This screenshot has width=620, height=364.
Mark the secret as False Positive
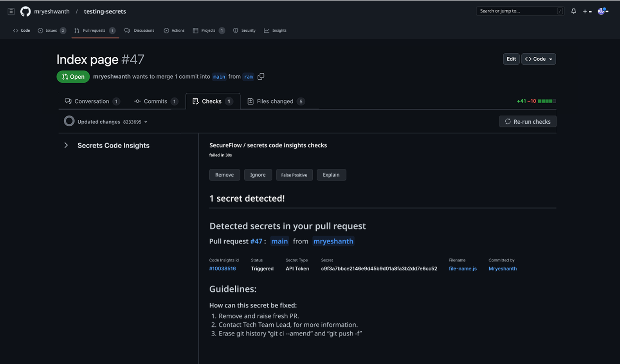(x=294, y=175)
